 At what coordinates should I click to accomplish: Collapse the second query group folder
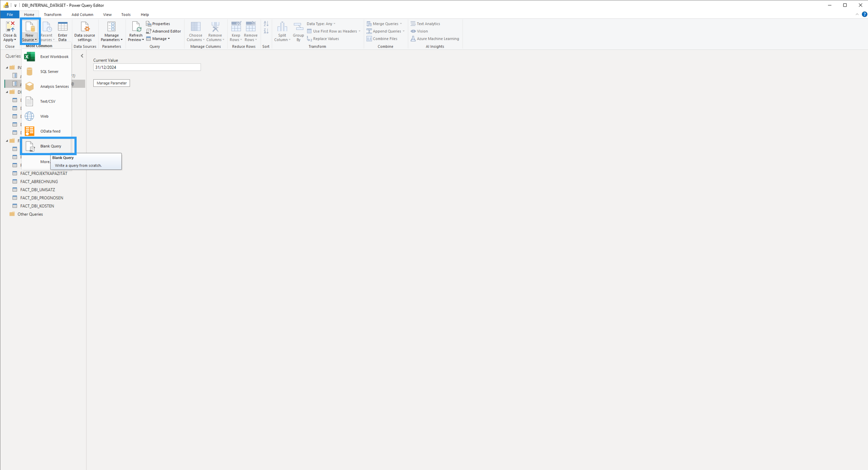pos(7,92)
